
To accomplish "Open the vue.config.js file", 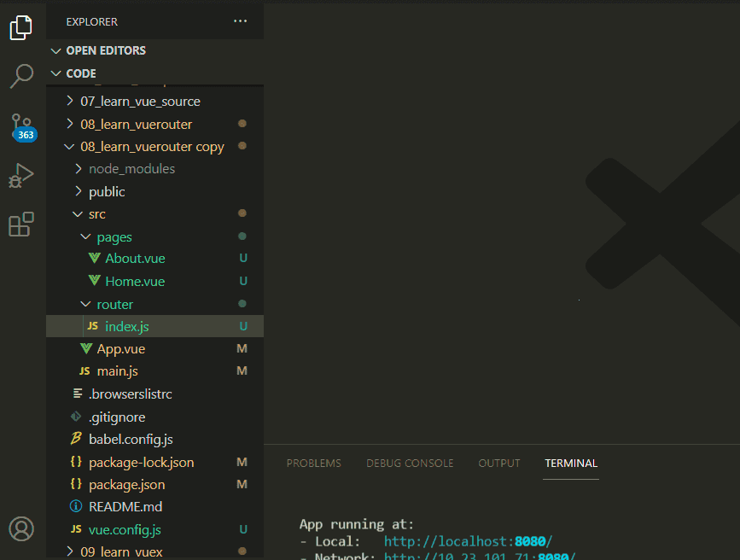I will click(125, 530).
